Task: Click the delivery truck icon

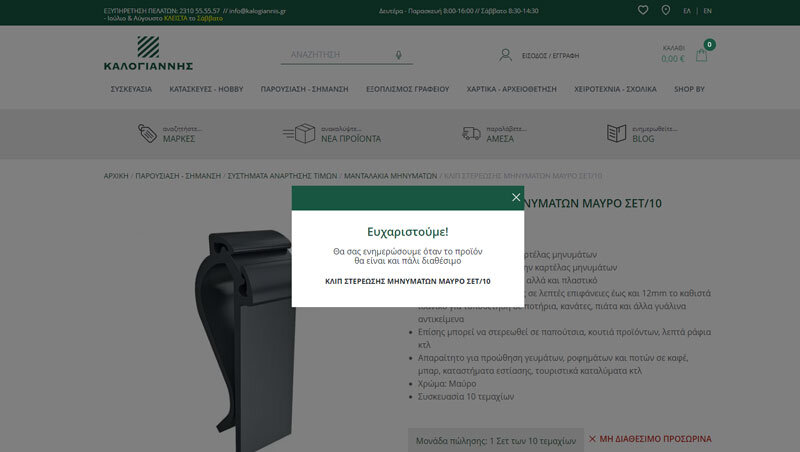Action: point(471,133)
